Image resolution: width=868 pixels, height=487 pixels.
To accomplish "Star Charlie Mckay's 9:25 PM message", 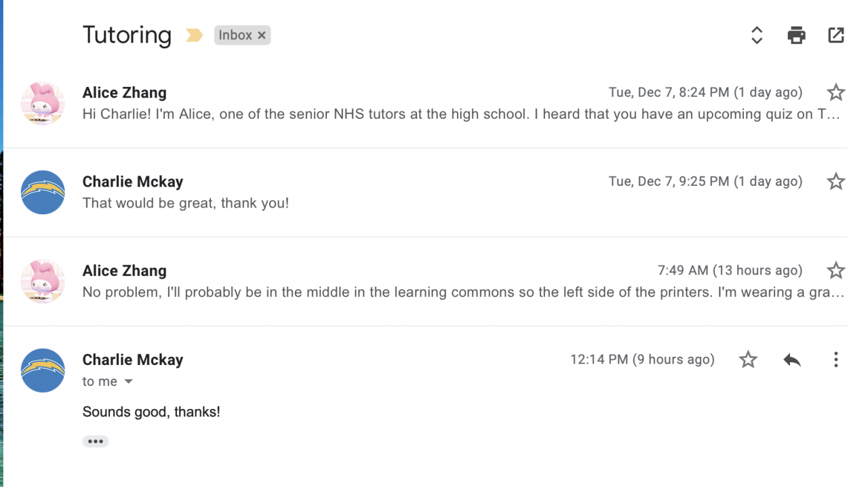I will coord(835,181).
